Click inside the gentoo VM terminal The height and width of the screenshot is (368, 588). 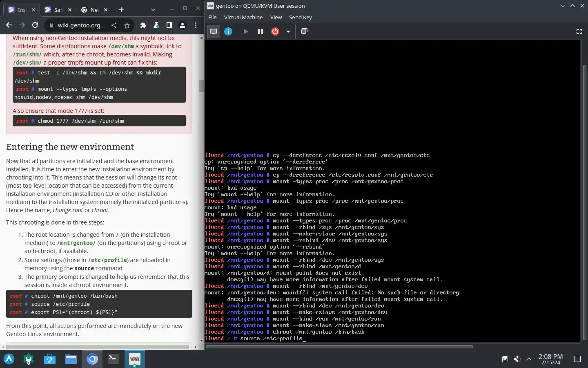(392, 191)
